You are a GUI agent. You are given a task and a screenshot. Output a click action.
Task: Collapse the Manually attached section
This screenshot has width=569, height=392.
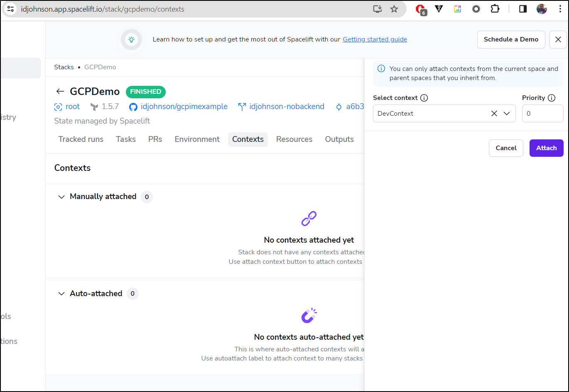(61, 197)
